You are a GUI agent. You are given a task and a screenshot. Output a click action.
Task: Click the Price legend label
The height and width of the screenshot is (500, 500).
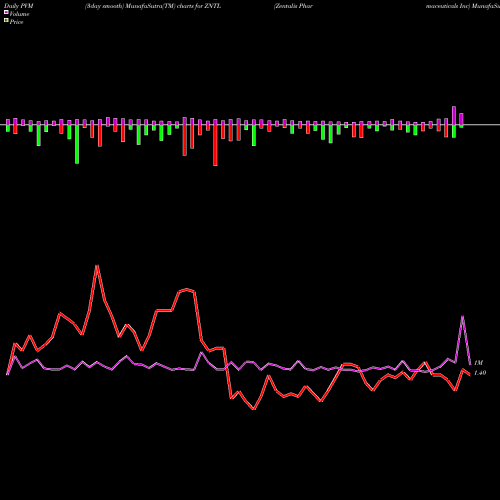pyautogui.click(x=16, y=22)
